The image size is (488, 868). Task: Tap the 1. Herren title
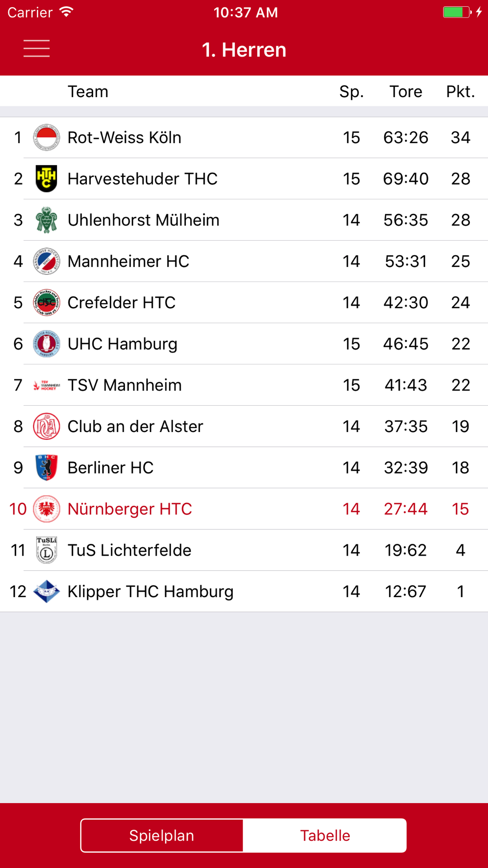pyautogui.click(x=244, y=50)
